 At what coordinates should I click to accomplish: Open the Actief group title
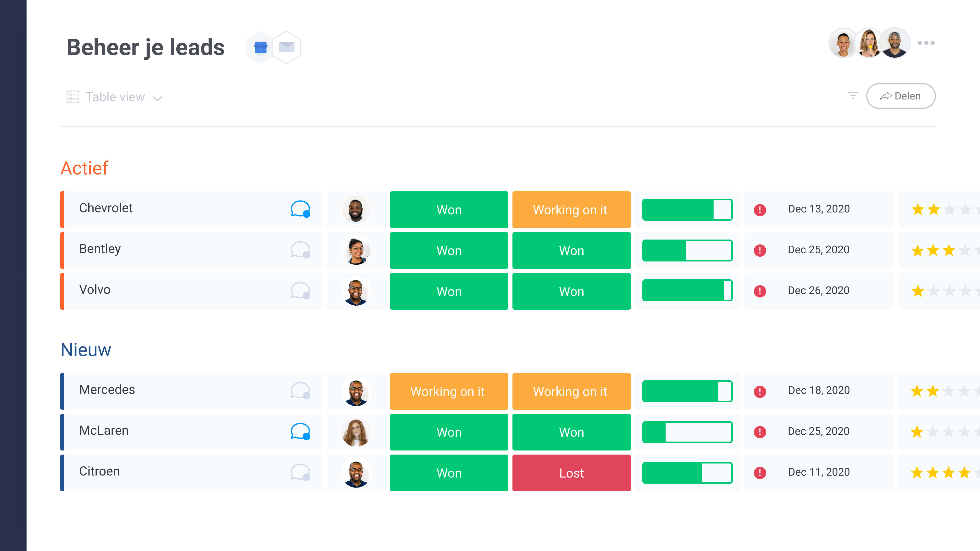(84, 168)
